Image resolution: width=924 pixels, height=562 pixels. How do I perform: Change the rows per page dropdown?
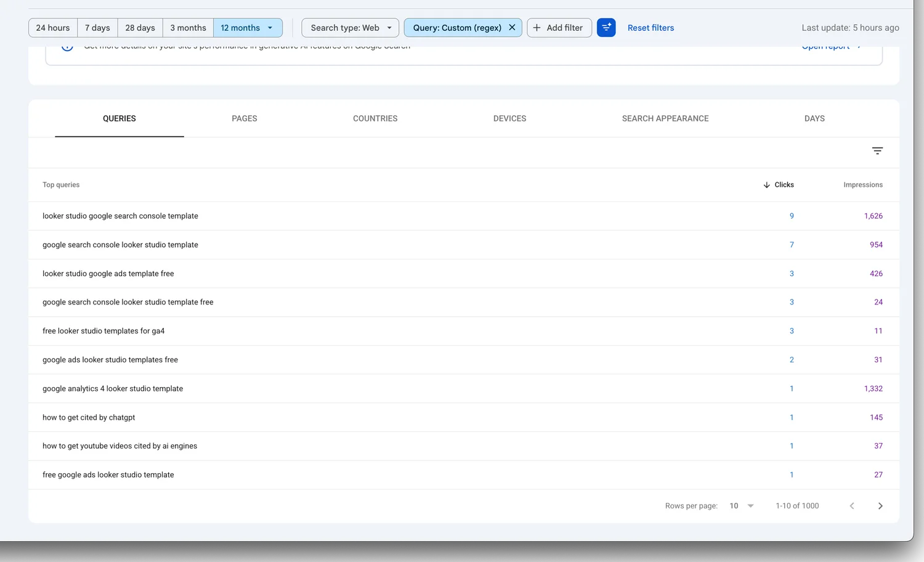click(x=742, y=506)
